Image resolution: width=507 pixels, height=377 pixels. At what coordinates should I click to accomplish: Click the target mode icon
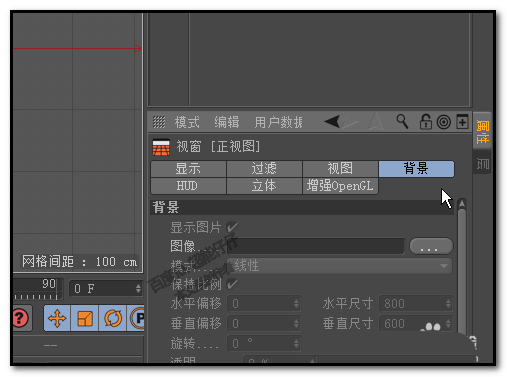(x=444, y=122)
